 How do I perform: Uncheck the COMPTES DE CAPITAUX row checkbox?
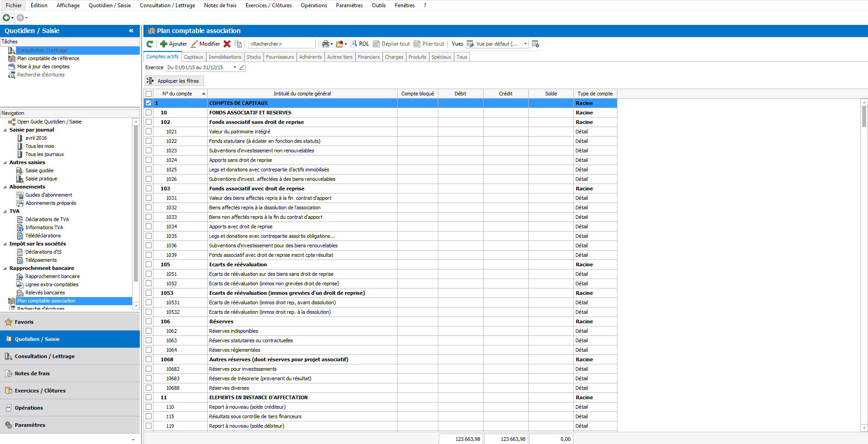coord(148,103)
